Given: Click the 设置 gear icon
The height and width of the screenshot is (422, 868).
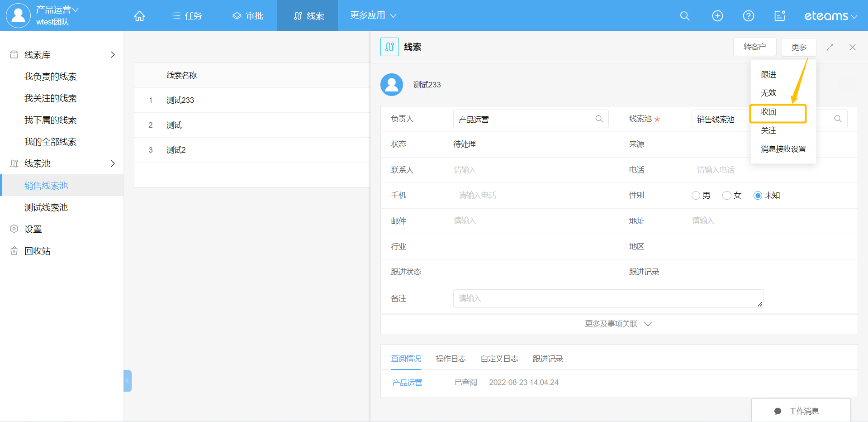Looking at the screenshot, I should click(x=14, y=229).
